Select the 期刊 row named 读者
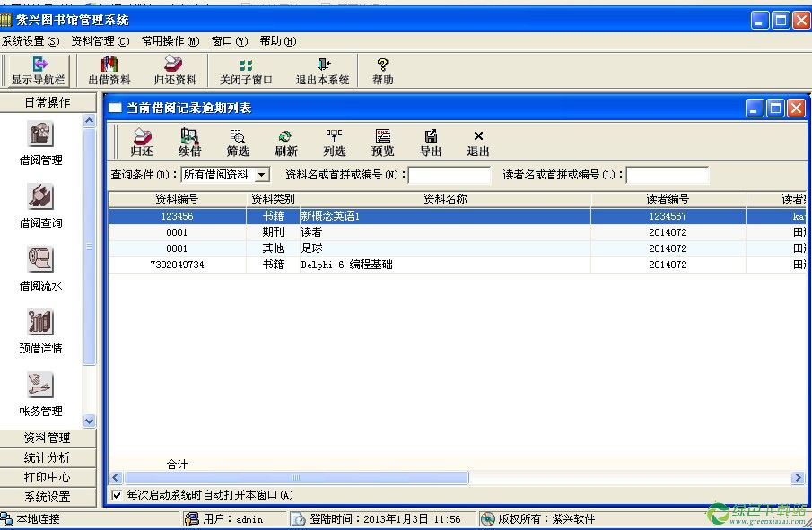The height and width of the screenshot is (530, 812). pyautogui.click(x=458, y=232)
